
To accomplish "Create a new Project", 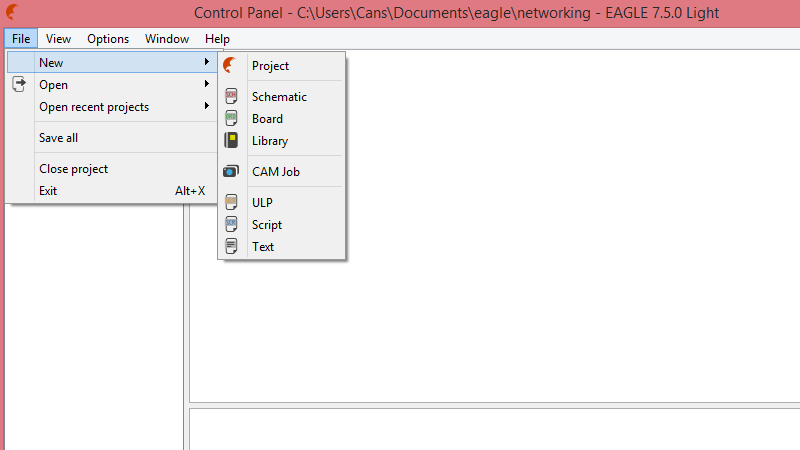I will tap(282, 66).
